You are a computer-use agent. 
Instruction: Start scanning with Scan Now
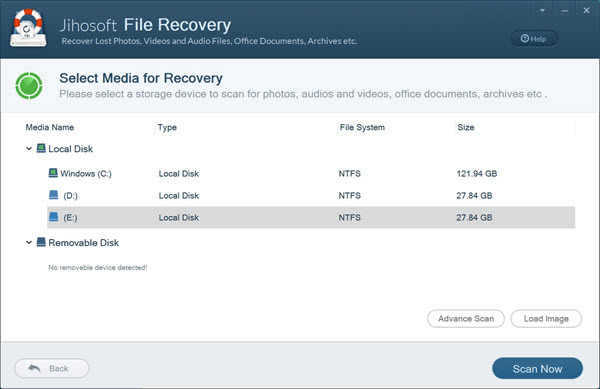point(537,369)
